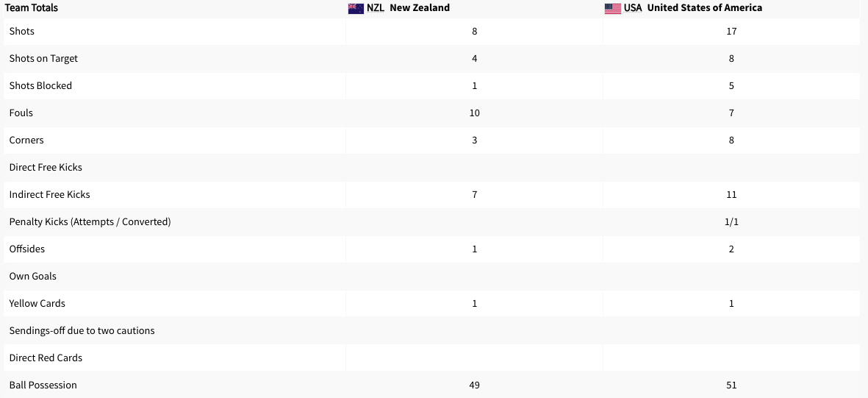Select the Shots row label
The image size is (868, 398).
tap(22, 32)
